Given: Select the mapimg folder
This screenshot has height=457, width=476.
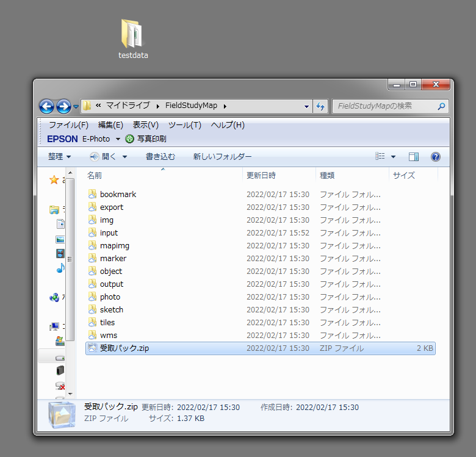Looking at the screenshot, I should [x=261, y=245].
